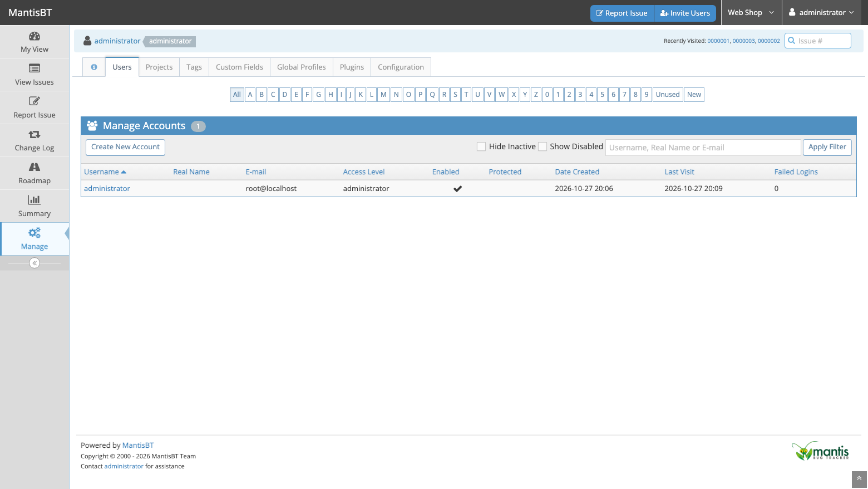
Task: Collapse the sidebar with the chevron toggle
Action: click(34, 263)
